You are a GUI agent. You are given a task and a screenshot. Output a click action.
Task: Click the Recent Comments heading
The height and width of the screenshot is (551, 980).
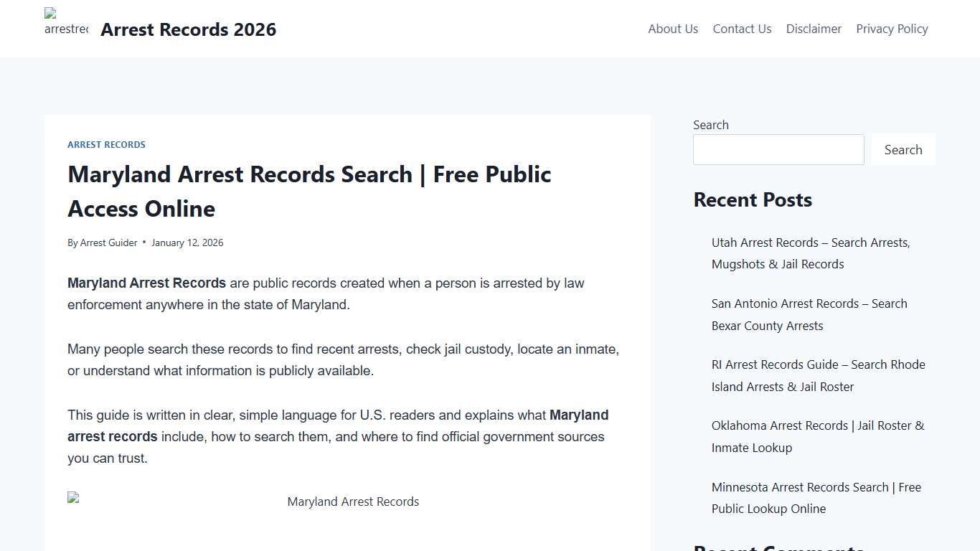(781, 547)
